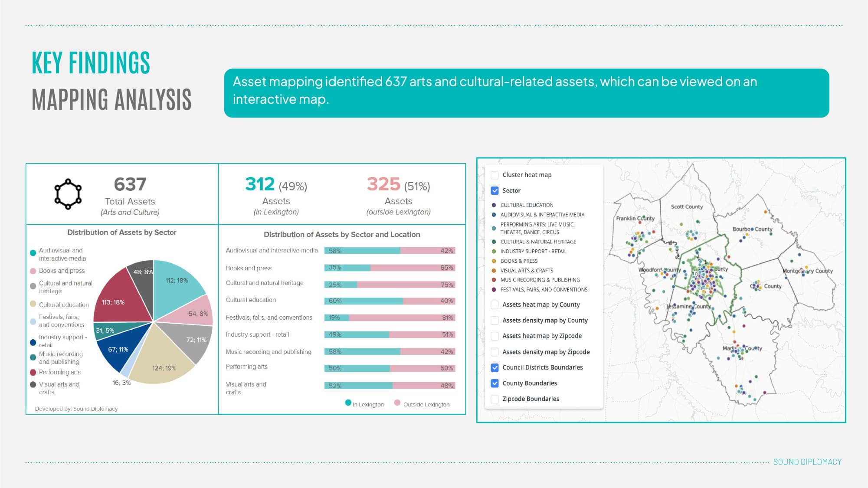Click the Books and press legend dot
868x488 pixels.
[33, 271]
